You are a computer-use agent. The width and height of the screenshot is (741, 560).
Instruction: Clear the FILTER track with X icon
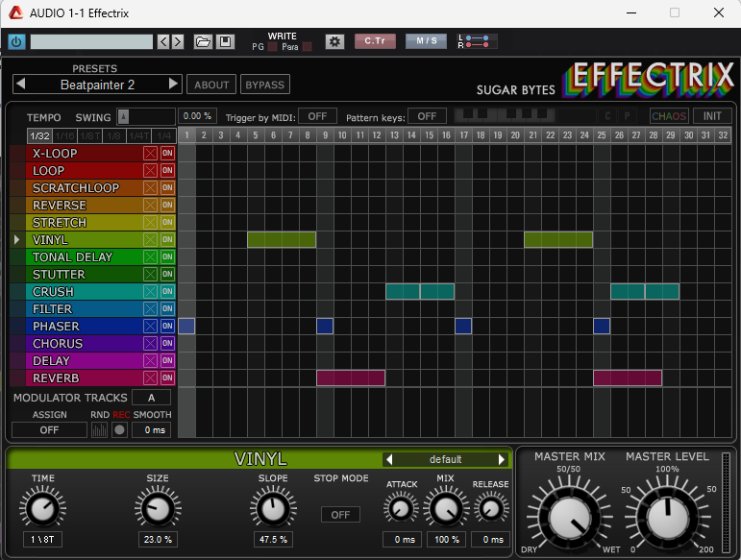point(150,308)
